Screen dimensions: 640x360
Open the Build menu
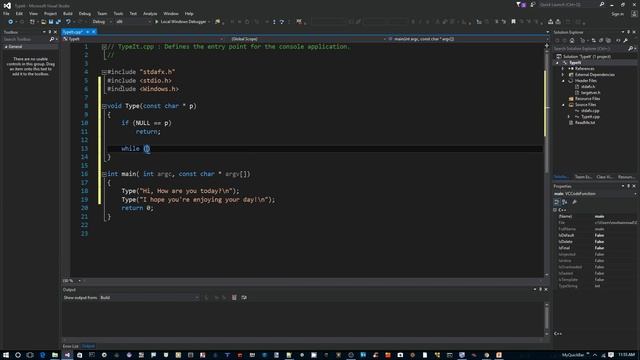68,13
